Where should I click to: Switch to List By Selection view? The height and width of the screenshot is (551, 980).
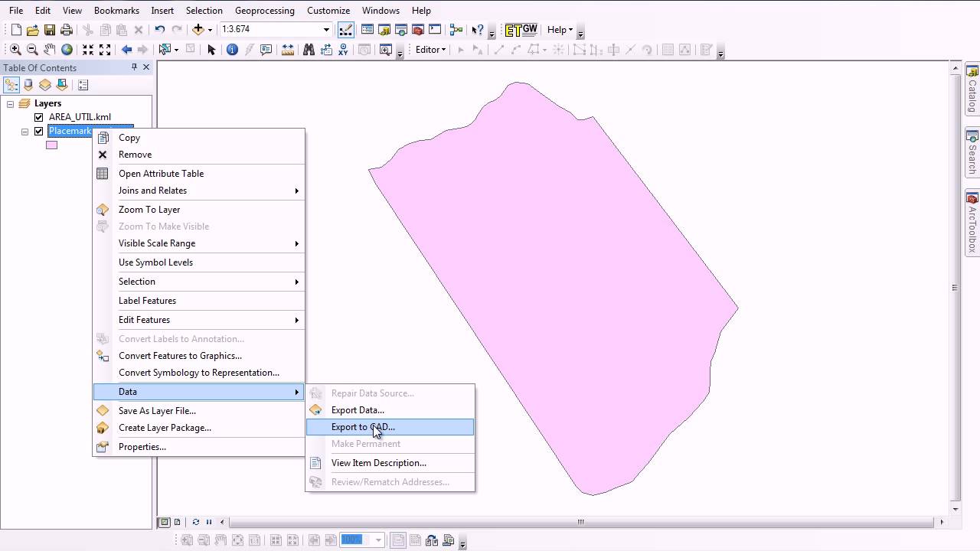(62, 85)
